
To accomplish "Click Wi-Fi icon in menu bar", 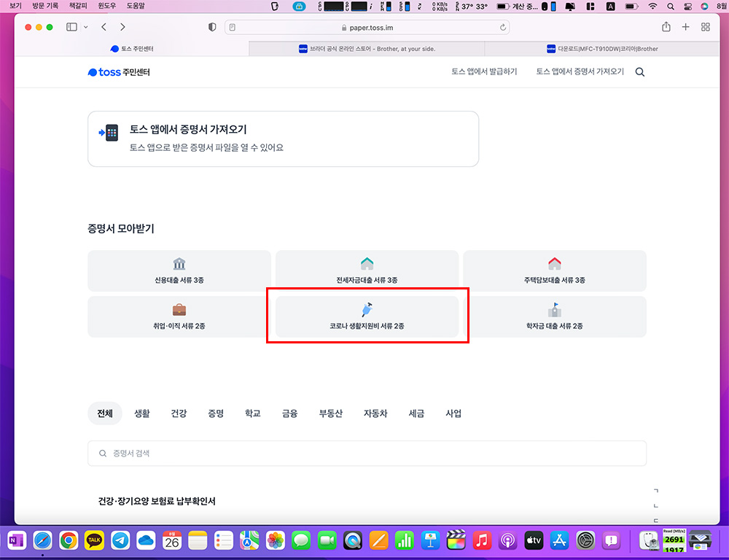I will pyautogui.click(x=652, y=7).
